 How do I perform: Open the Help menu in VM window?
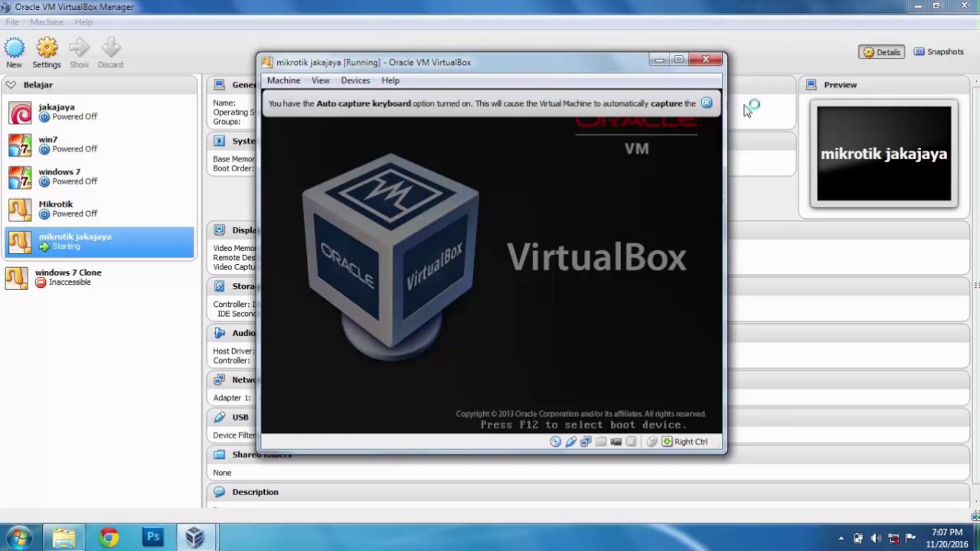coord(390,80)
